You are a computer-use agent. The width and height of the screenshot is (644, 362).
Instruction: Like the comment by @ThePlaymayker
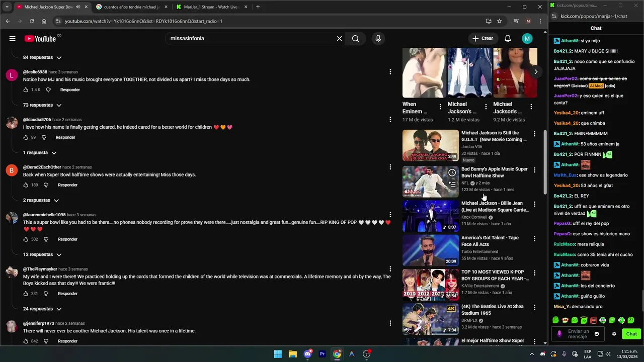tap(26, 294)
